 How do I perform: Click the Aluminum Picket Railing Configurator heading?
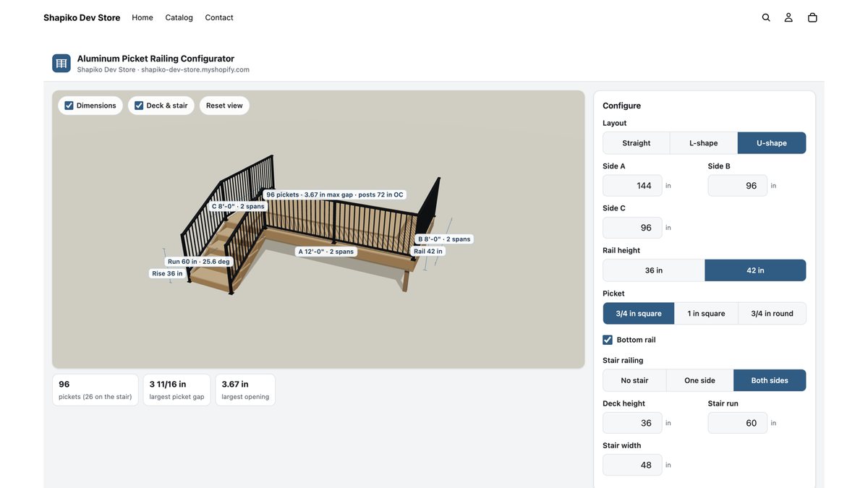click(156, 59)
